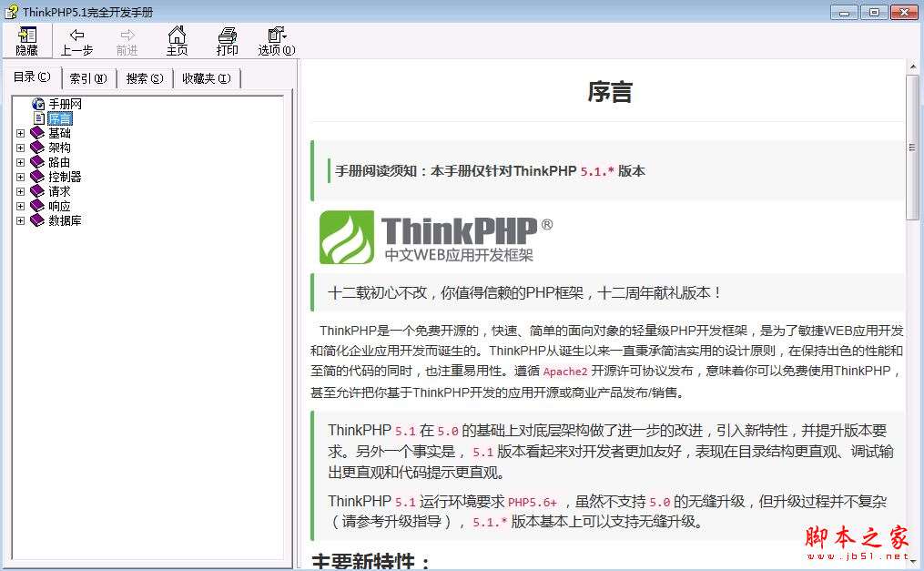Switch to the 收藏夹(I) tab

pos(207,78)
